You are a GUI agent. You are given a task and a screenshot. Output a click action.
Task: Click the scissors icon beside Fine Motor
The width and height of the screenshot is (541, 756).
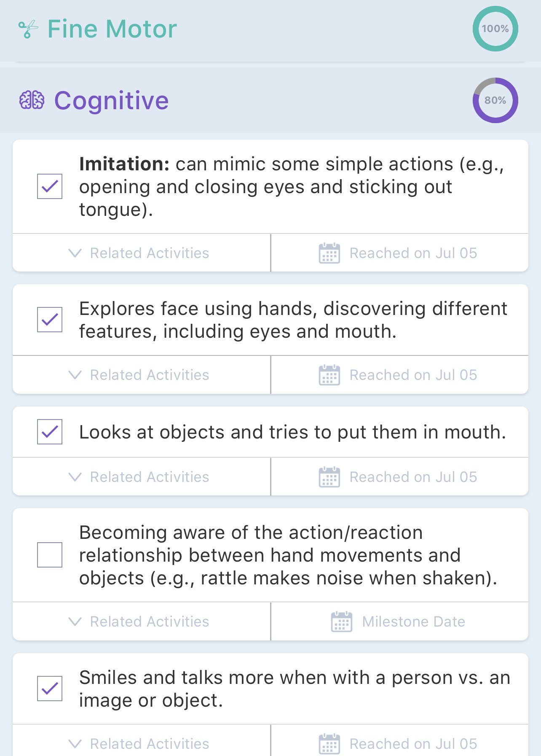(x=28, y=29)
